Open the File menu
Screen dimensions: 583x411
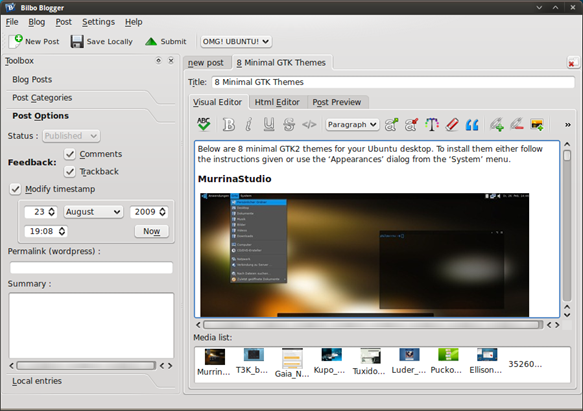[12, 22]
